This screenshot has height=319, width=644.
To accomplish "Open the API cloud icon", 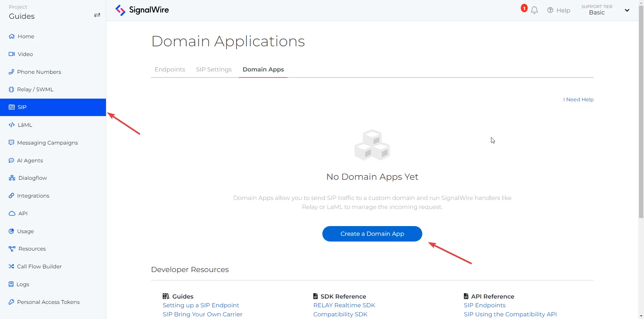I will tap(11, 213).
